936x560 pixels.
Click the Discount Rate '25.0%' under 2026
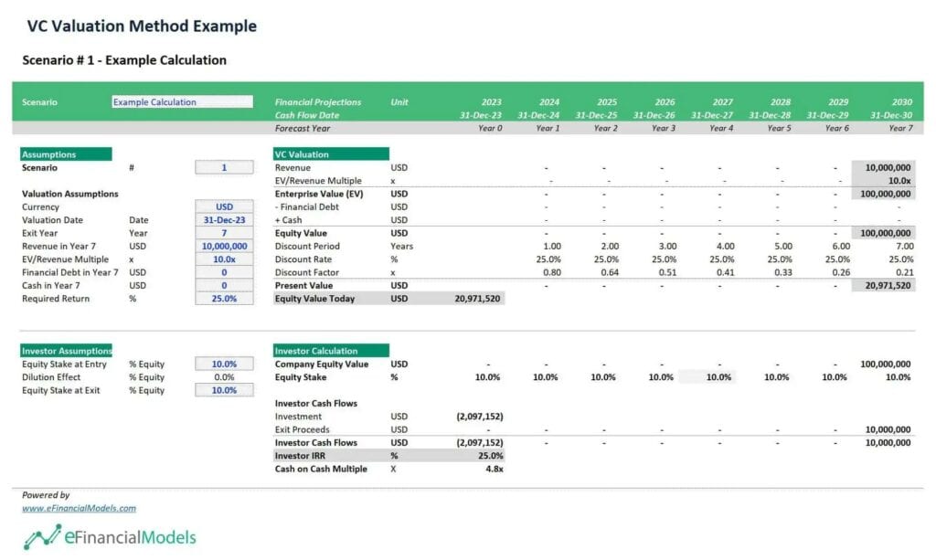coord(664,259)
